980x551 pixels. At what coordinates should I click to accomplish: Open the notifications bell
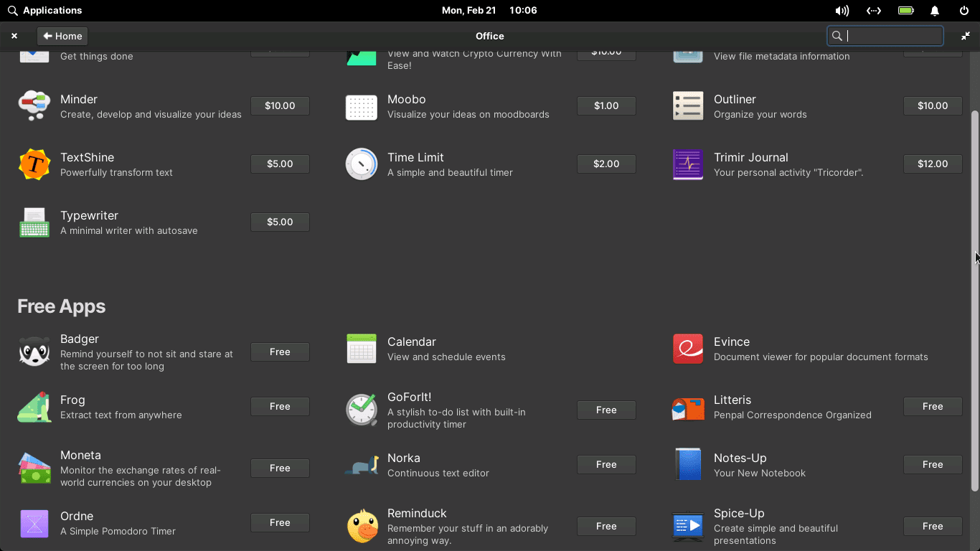tap(935, 11)
